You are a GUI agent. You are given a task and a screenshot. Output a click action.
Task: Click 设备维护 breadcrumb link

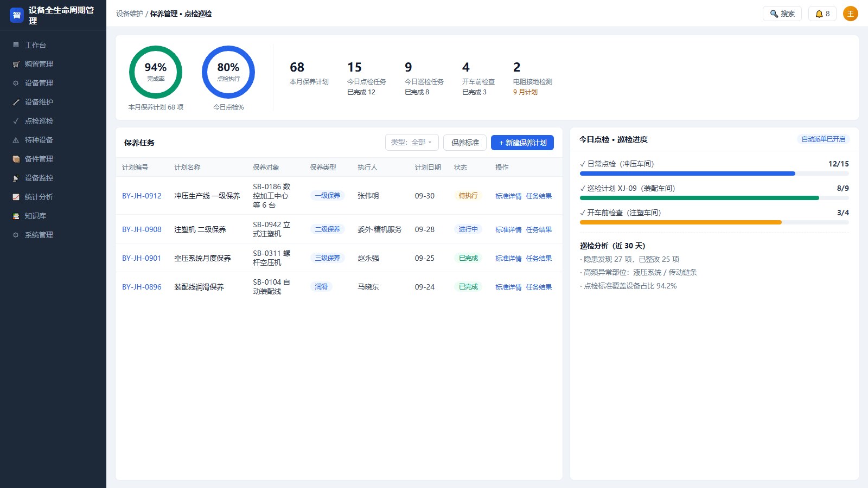point(130,14)
